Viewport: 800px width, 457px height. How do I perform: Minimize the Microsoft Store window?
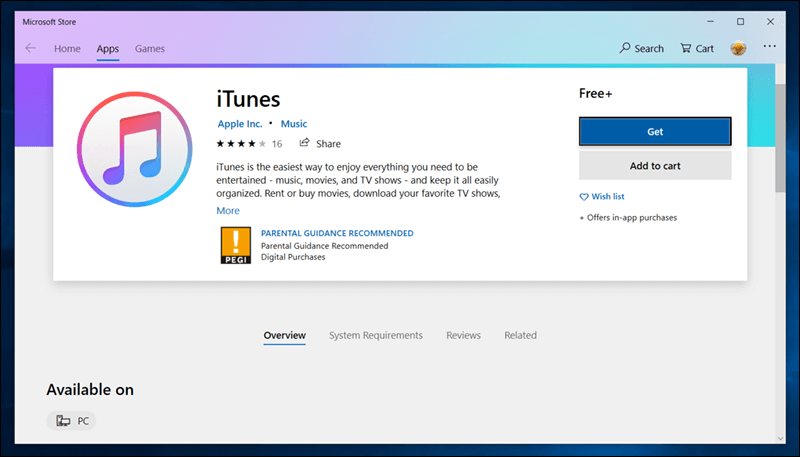tap(711, 22)
